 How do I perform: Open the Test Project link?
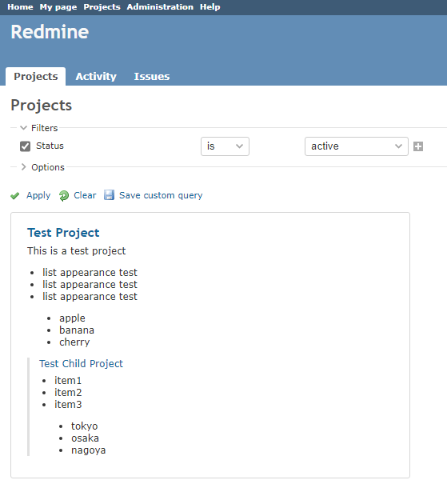63,232
